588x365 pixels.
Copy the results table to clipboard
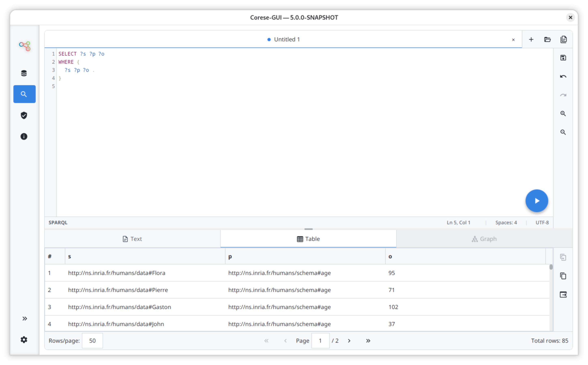coord(563,276)
